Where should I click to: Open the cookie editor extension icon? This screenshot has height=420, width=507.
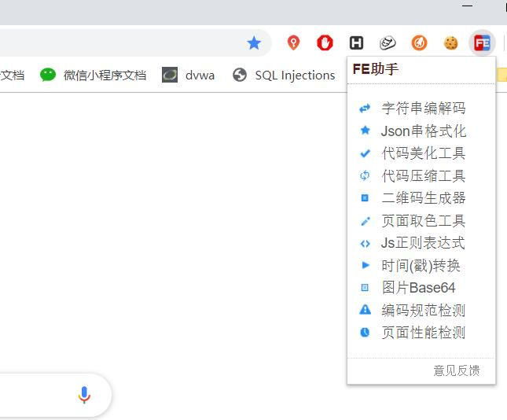(450, 42)
